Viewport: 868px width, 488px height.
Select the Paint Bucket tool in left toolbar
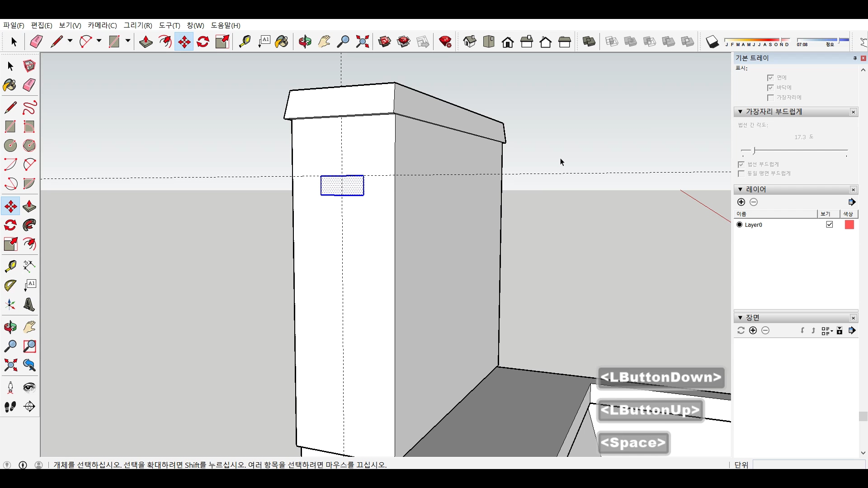coord(10,85)
